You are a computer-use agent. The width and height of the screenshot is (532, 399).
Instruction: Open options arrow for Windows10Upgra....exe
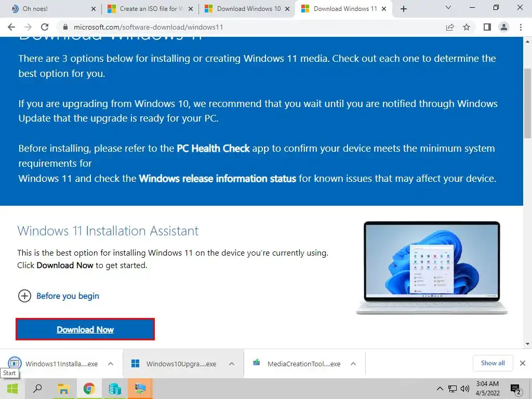pos(232,364)
